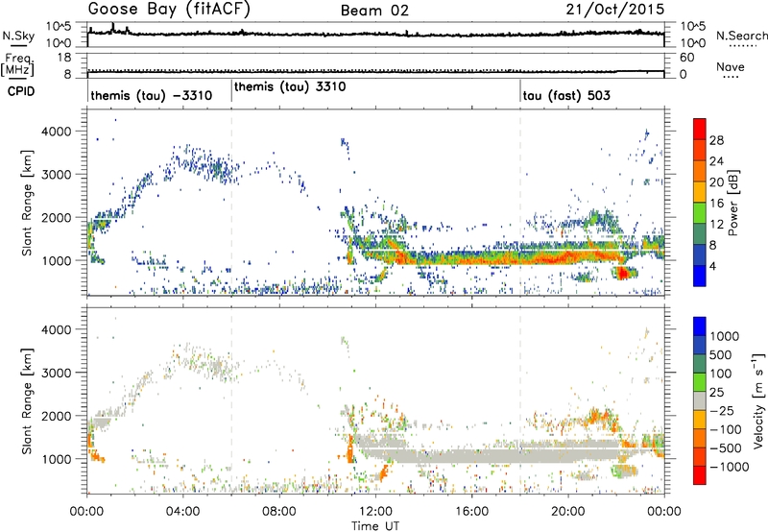This screenshot has height=532, width=768.
Task: Click the '20:00' time axis label
Action: click(568, 512)
